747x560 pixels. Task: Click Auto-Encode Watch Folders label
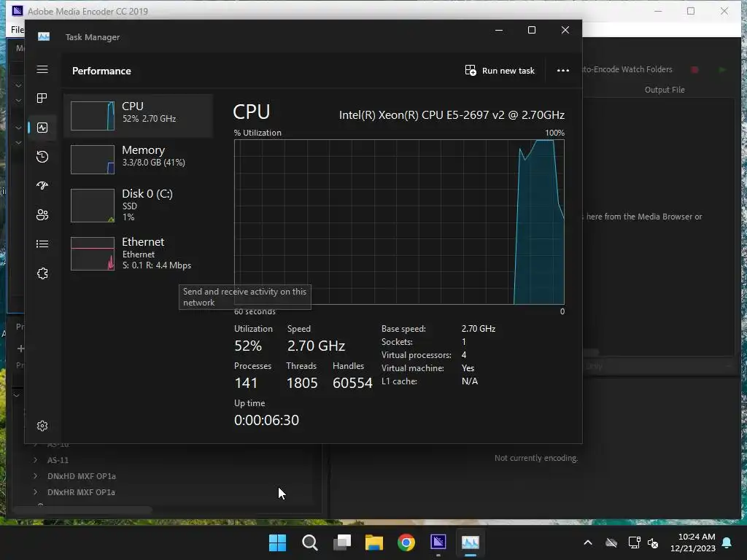click(627, 69)
